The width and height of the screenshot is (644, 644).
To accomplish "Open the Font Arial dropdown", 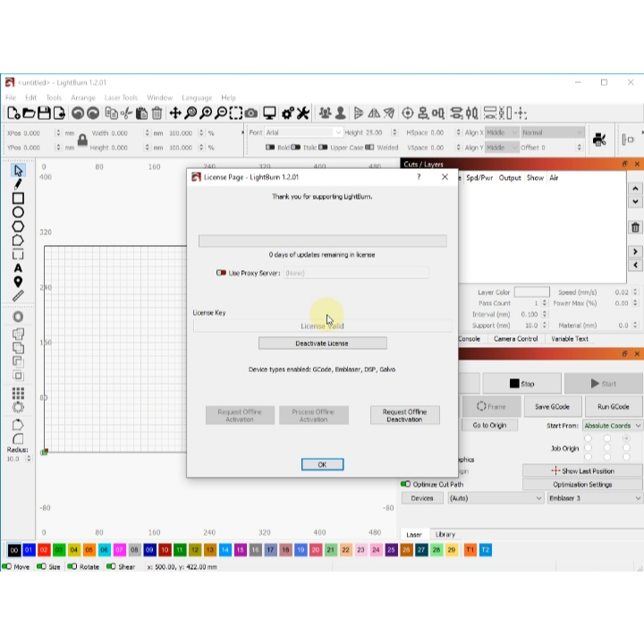I will [x=303, y=132].
